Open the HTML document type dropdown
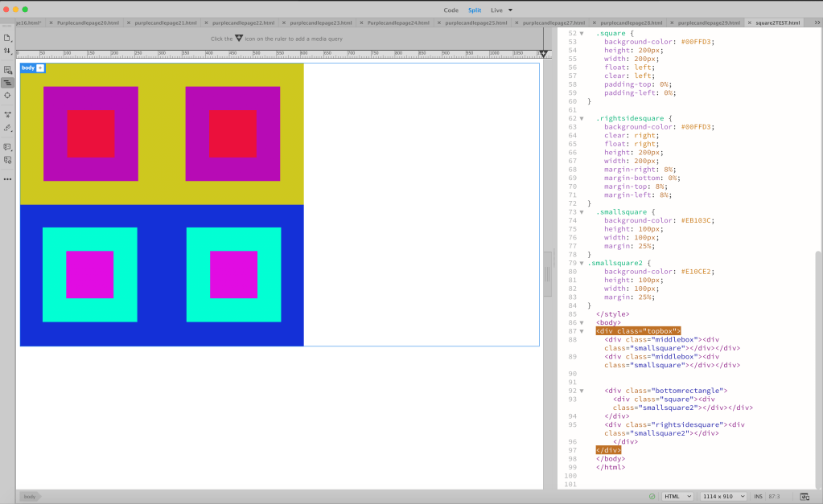This screenshot has height=504, width=823. pyautogui.click(x=677, y=496)
